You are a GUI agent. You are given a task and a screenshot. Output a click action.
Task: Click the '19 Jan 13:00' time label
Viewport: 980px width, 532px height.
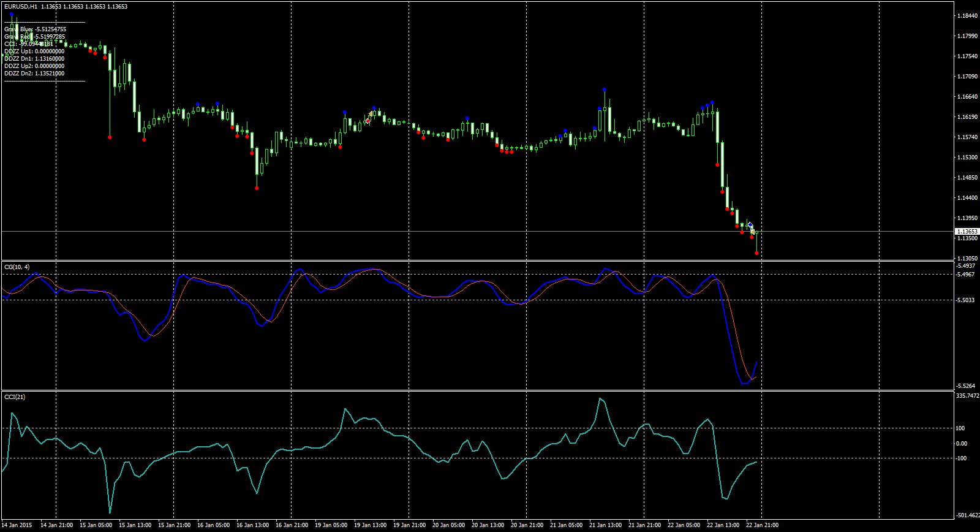[x=371, y=525]
